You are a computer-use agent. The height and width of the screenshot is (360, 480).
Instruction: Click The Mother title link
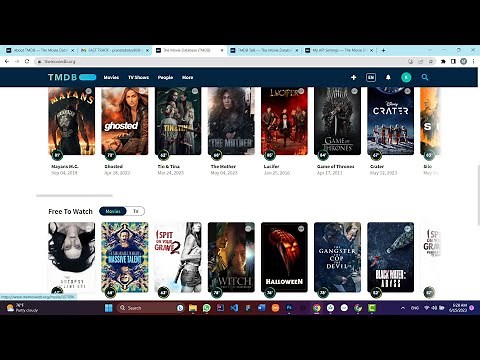pyautogui.click(x=223, y=166)
